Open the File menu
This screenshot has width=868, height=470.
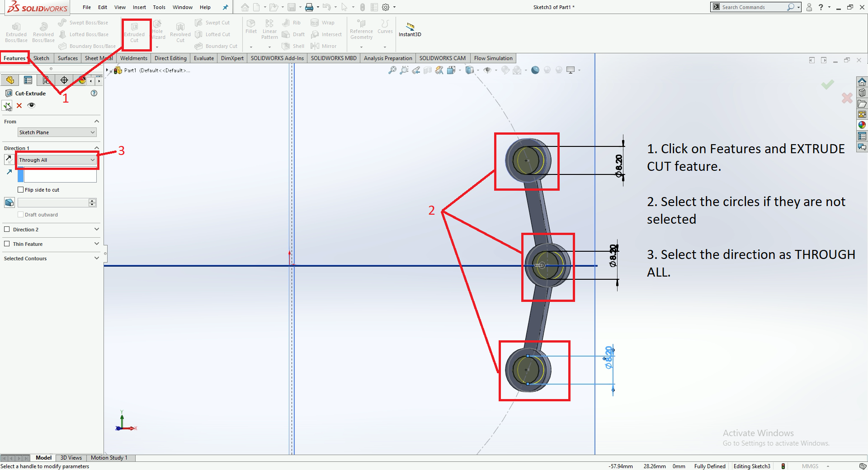pyautogui.click(x=87, y=7)
